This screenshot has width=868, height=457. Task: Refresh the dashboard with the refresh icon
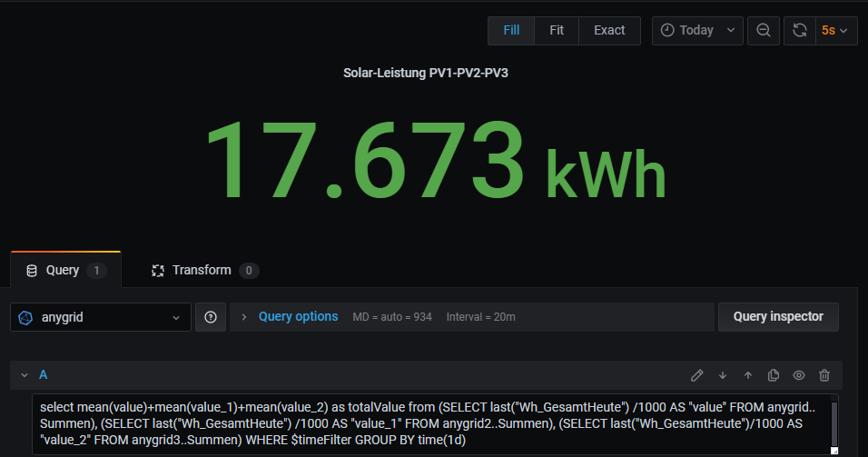800,30
